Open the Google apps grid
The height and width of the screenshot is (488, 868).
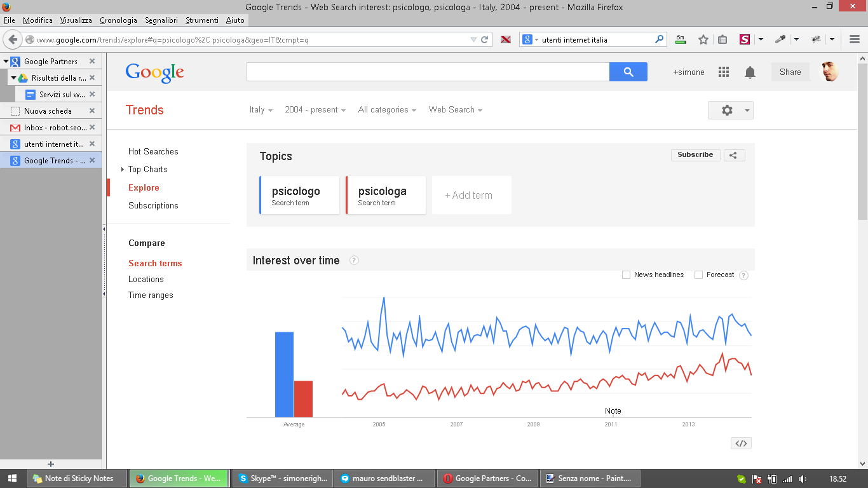[724, 72]
